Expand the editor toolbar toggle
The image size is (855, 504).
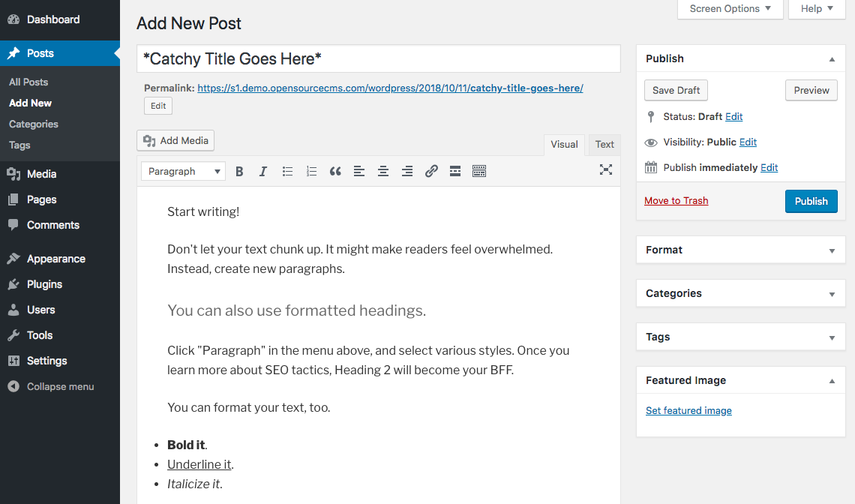(479, 171)
